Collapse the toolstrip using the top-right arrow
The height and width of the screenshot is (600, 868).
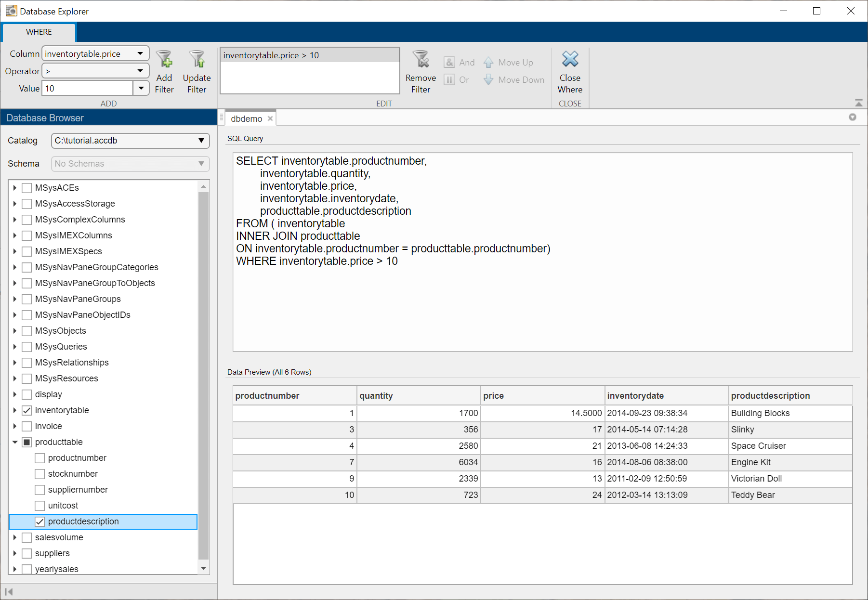[858, 103]
